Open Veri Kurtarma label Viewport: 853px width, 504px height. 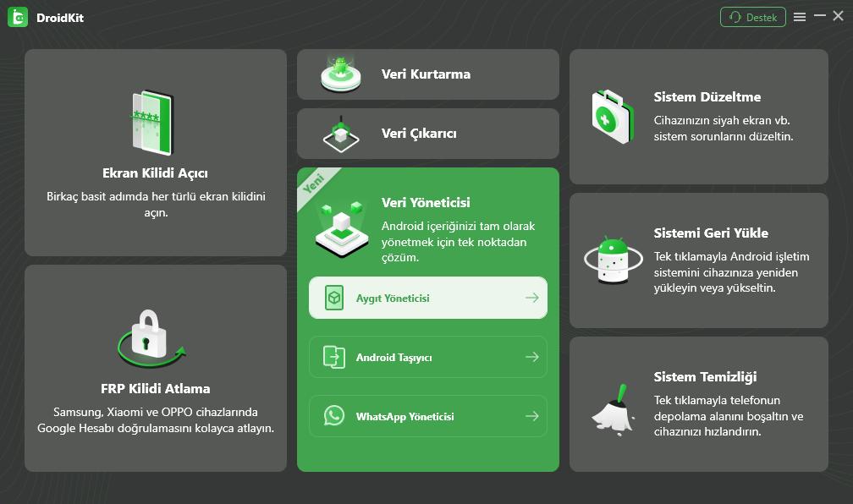[426, 74]
